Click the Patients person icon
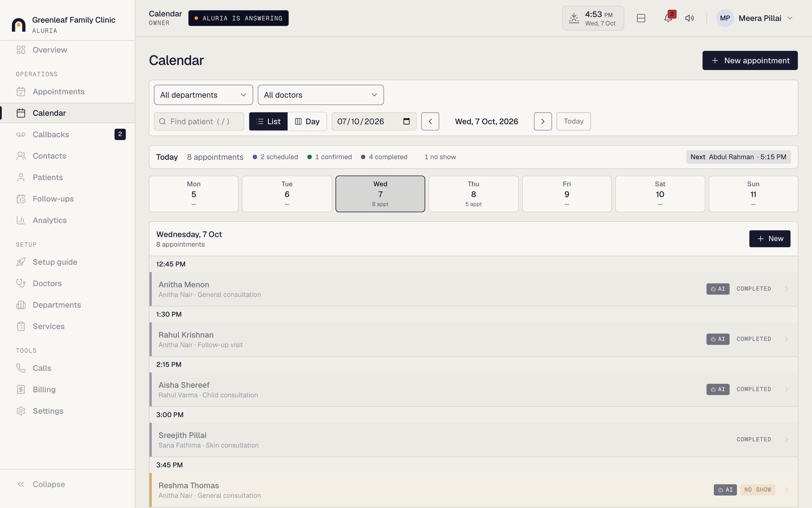This screenshot has width=812, height=508. point(21,177)
